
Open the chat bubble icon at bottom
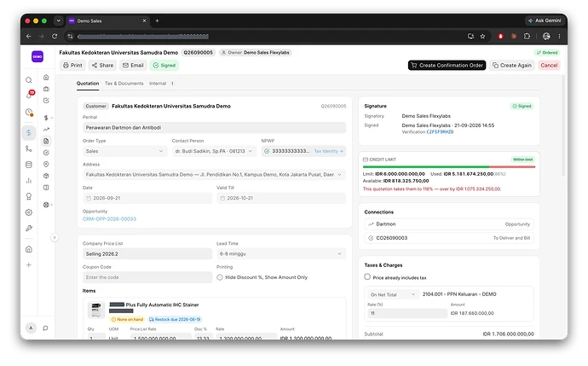[45, 328]
